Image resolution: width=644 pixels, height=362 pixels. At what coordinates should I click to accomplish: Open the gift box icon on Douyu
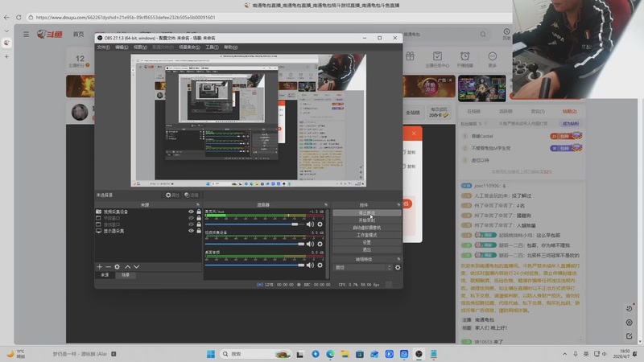tap(410, 56)
